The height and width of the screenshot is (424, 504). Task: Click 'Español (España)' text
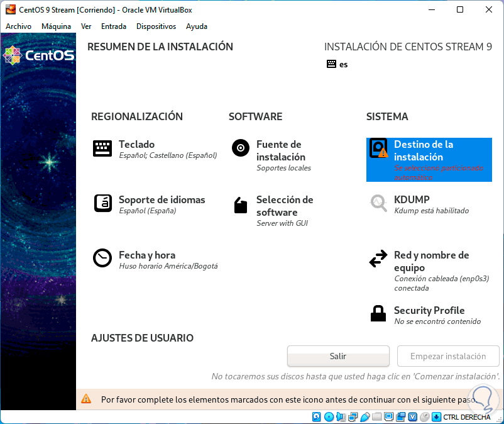pos(148,211)
